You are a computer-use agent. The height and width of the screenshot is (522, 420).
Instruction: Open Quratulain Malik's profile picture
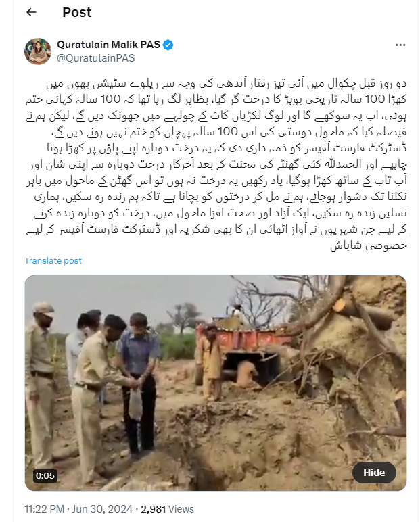coord(38,51)
